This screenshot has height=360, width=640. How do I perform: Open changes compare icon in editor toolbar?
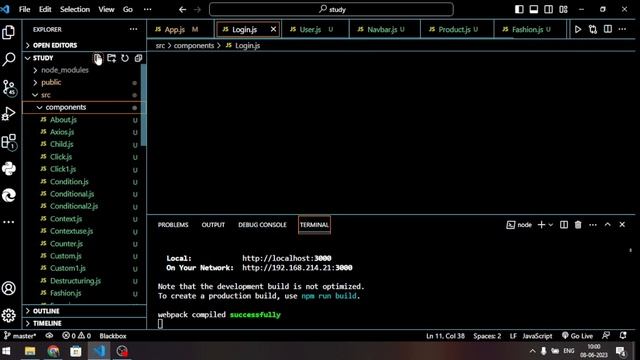[x=593, y=29]
